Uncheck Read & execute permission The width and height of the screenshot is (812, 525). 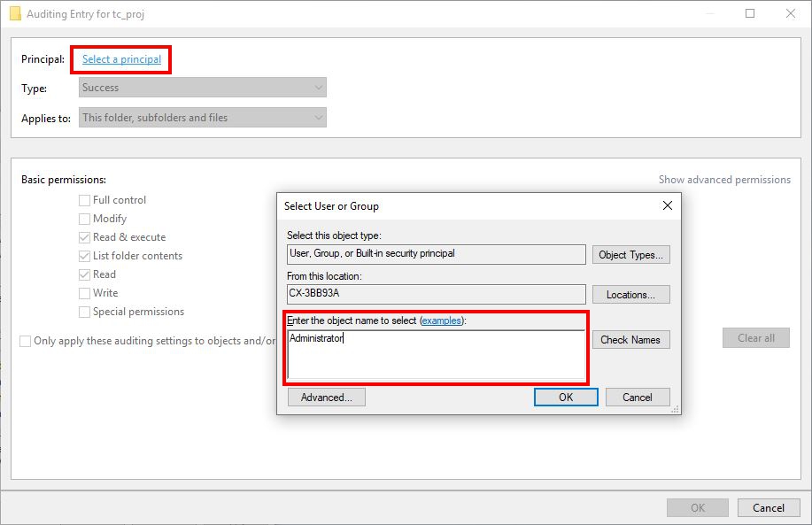tap(84, 237)
